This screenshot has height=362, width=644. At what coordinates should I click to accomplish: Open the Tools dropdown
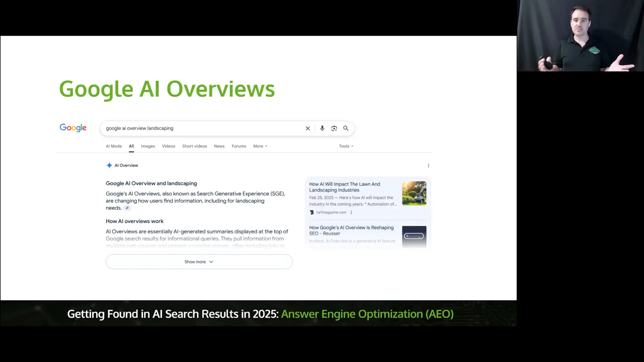pyautogui.click(x=346, y=146)
